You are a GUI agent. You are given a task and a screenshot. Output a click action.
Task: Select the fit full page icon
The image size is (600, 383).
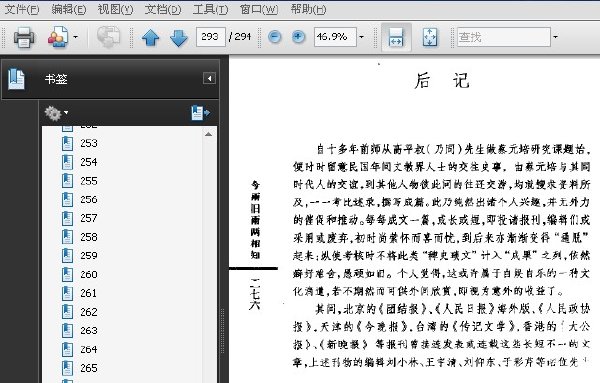pos(430,37)
